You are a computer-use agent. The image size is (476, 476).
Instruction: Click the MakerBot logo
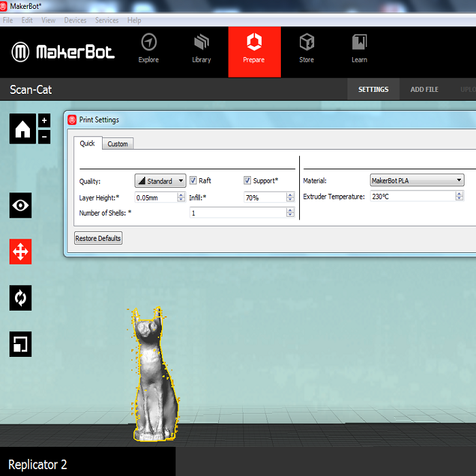[63, 52]
